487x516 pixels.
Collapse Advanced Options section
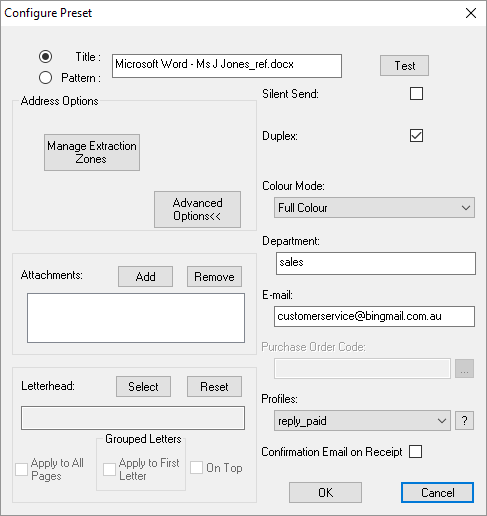197,209
